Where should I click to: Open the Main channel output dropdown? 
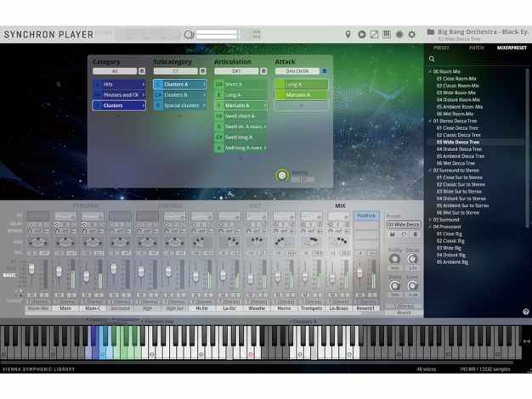point(65,301)
